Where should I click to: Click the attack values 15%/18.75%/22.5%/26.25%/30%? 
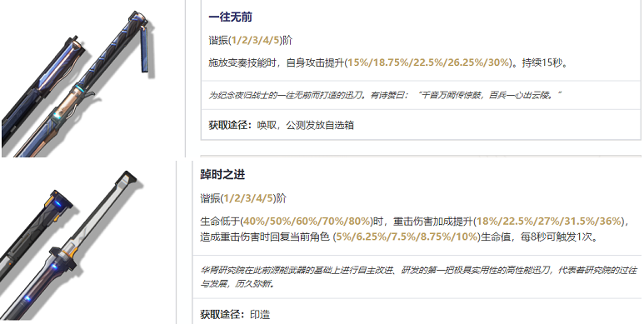tap(428, 63)
